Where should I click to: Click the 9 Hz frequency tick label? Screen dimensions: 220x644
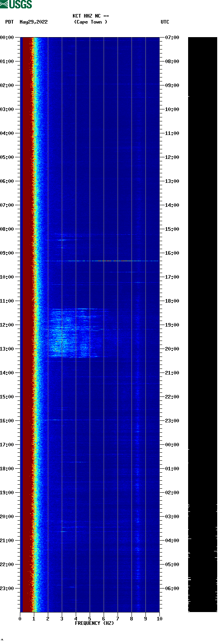(x=145, y=618)
